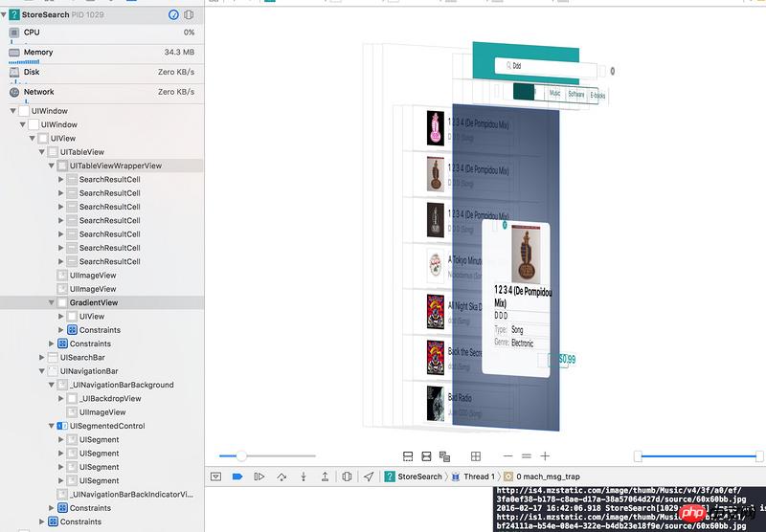Click the search field showing Ddd in canvas

coord(545,66)
